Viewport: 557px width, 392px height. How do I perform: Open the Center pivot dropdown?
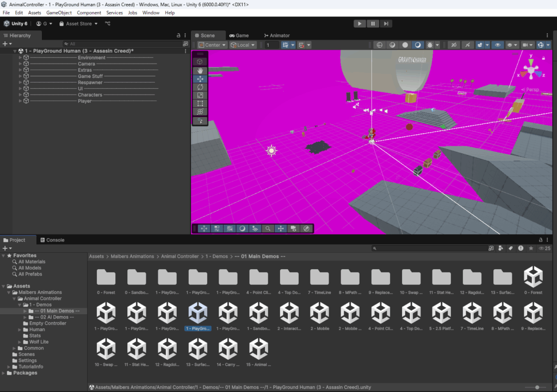(x=212, y=45)
